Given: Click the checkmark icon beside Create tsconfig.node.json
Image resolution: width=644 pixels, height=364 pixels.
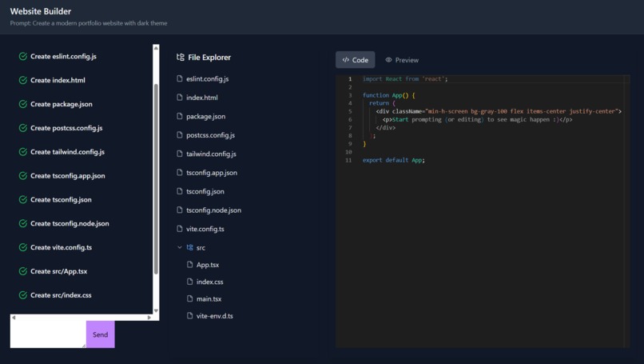Looking at the screenshot, I should (x=23, y=223).
